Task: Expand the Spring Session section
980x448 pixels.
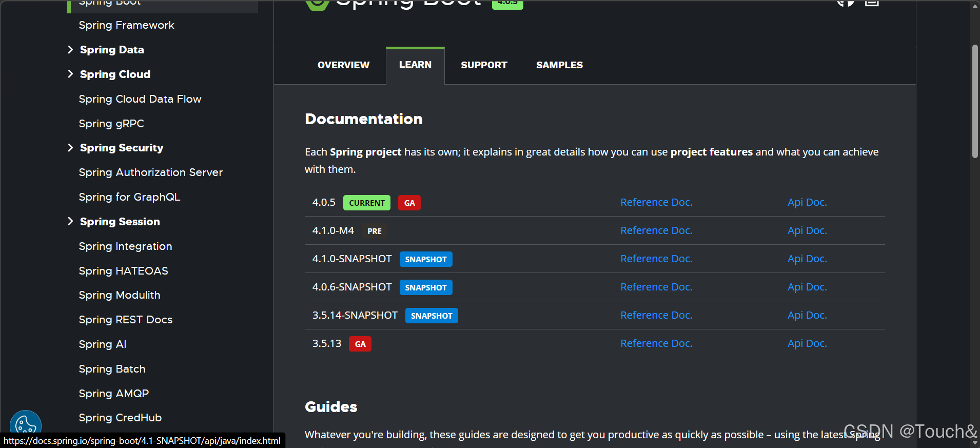Action: 70,221
